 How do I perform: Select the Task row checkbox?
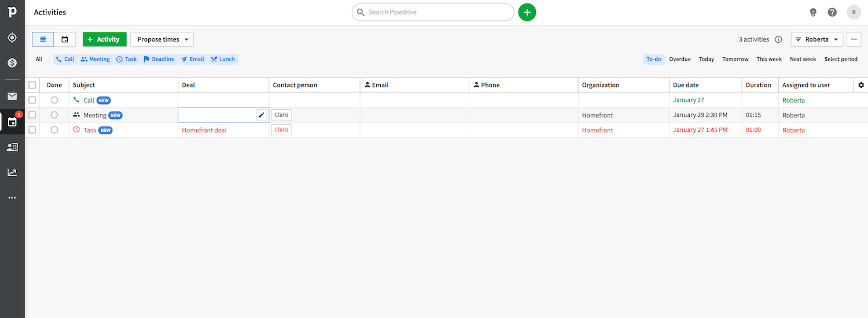[x=32, y=130]
